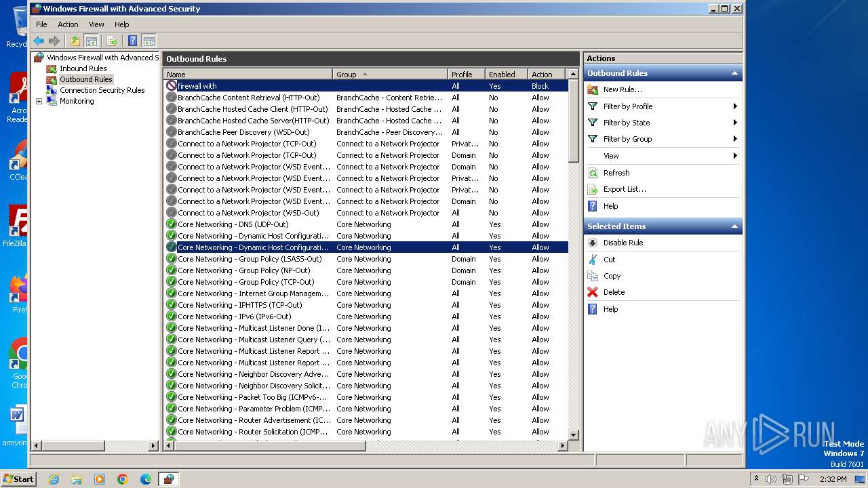Click the Refresh icon in Actions pane
The height and width of the screenshot is (488, 868).
pos(593,173)
